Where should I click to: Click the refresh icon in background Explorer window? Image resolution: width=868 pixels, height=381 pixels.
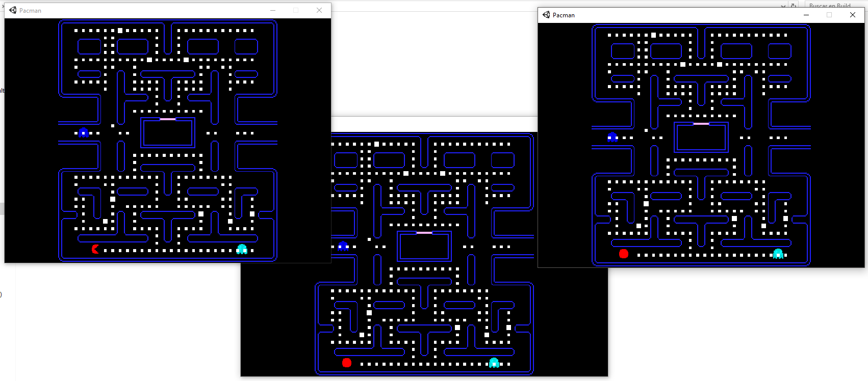tap(793, 6)
